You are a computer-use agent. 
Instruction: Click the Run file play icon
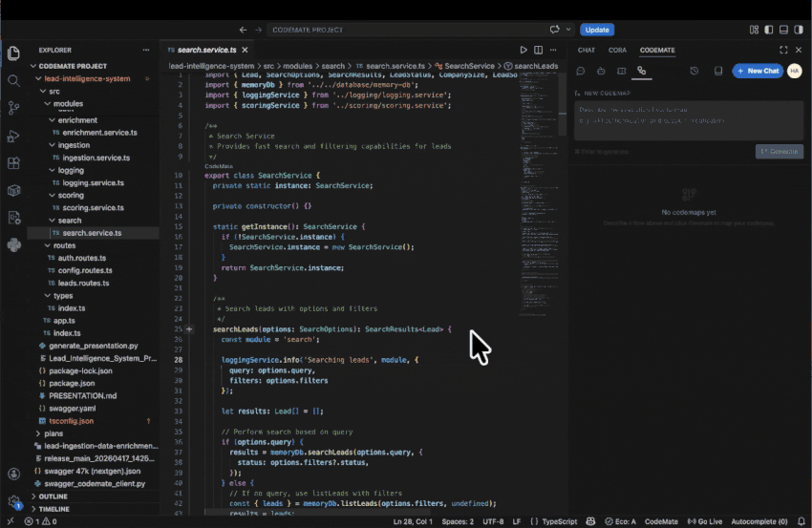524,50
